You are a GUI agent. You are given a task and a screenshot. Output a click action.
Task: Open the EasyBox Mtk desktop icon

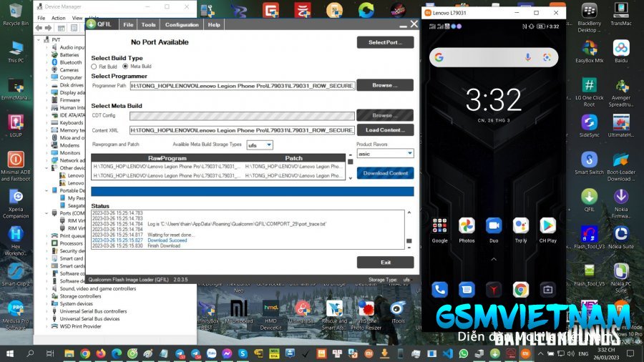[x=589, y=51]
